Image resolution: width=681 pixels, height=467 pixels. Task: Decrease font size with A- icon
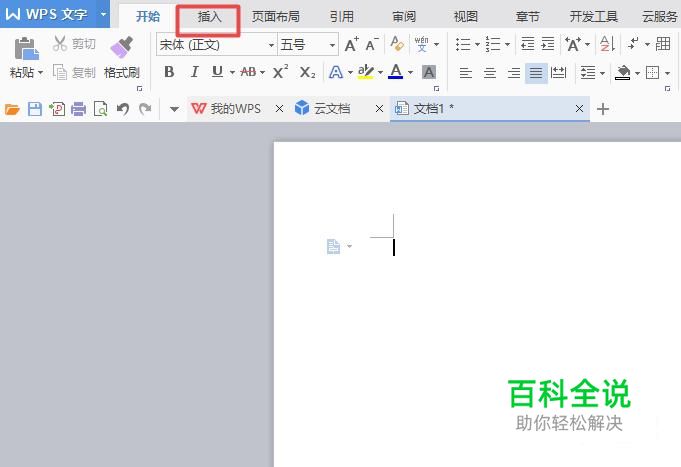coord(372,44)
